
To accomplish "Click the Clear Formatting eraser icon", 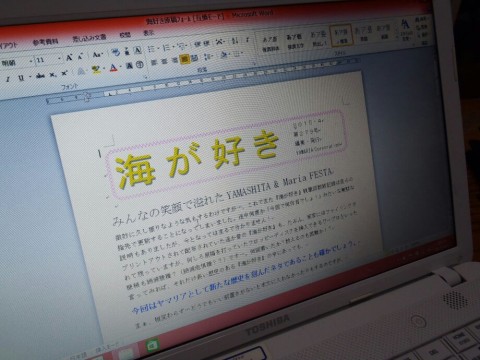I will tap(116, 52).
